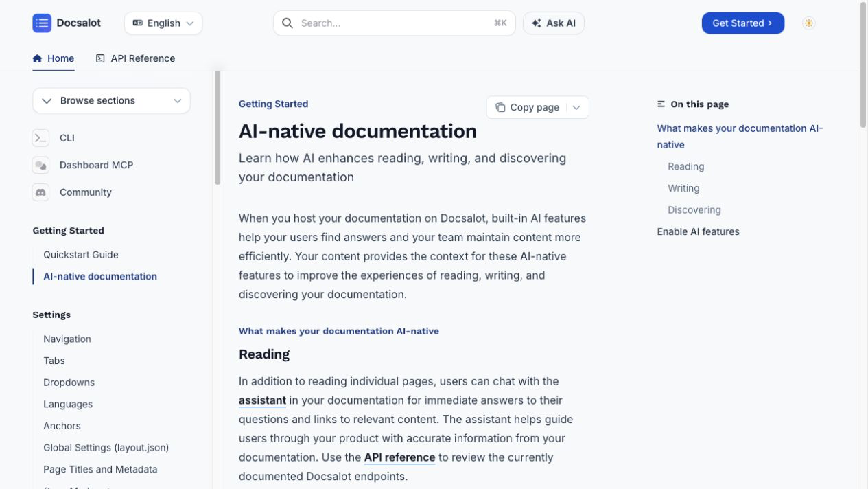The image size is (868, 489).
Task: Click the Getting Started breadcrumb label
Action: point(273,104)
